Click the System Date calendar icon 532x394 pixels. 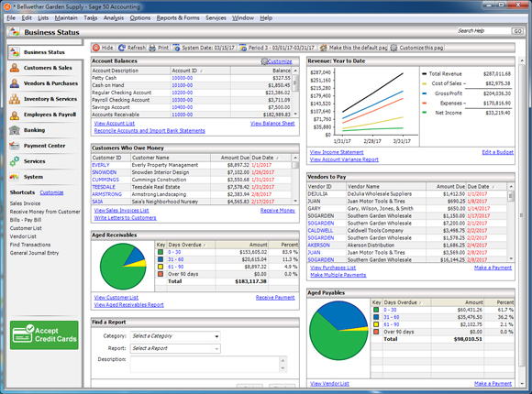pos(176,48)
